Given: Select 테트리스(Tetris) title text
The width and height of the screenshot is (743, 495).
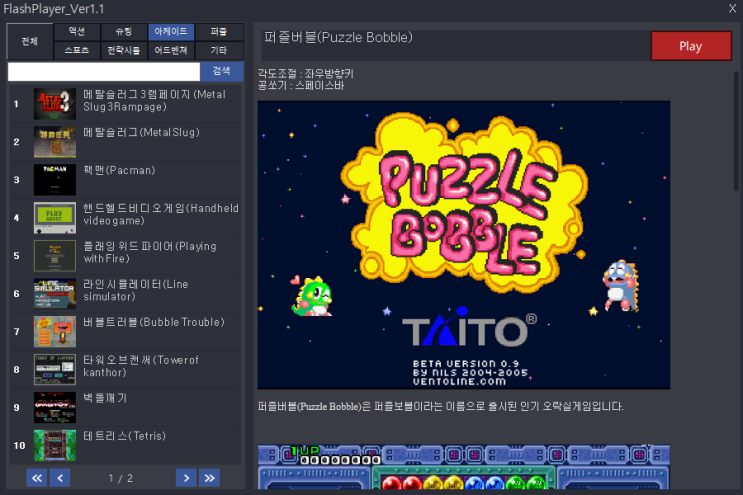Looking at the screenshot, I should 124,436.
